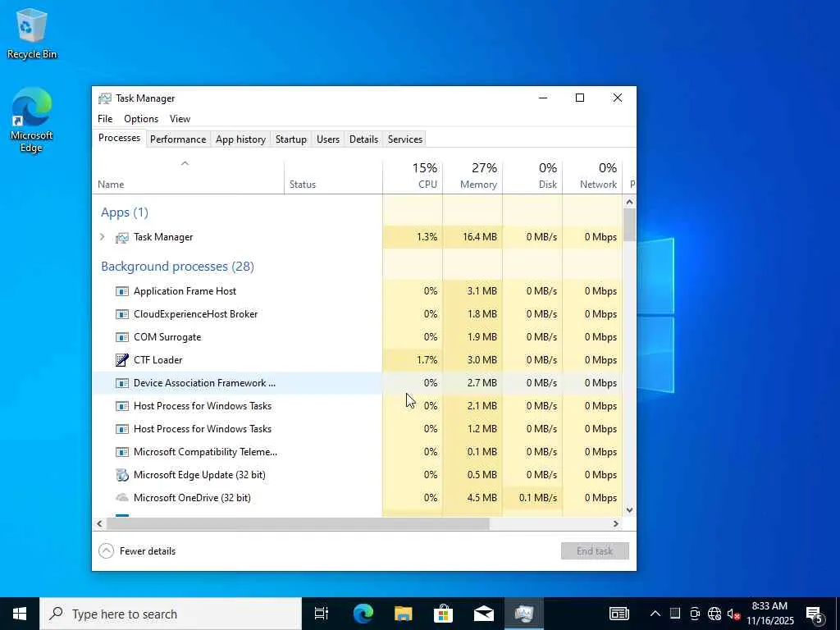The width and height of the screenshot is (840, 630).
Task: Click the Type here to search box
Action: (x=171, y=614)
